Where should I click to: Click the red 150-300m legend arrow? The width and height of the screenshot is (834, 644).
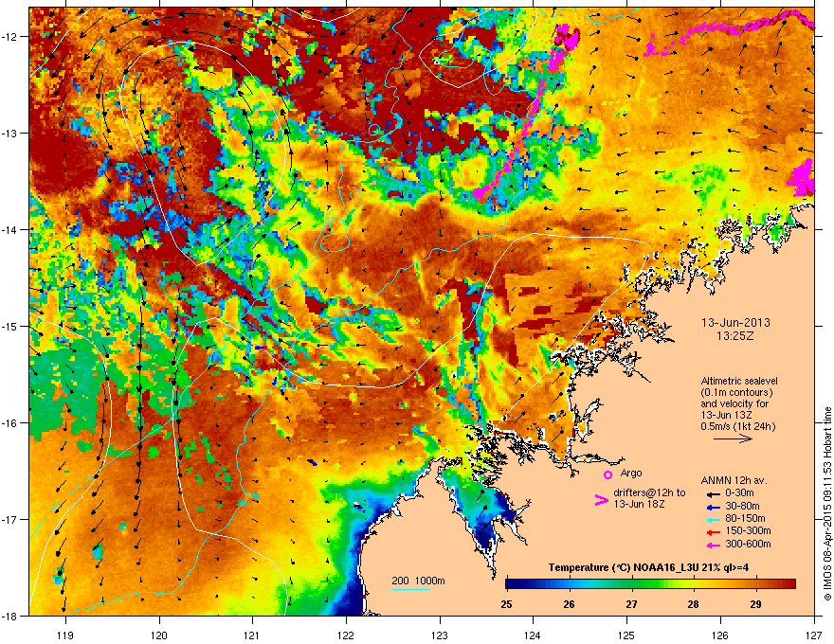pyautogui.click(x=712, y=530)
